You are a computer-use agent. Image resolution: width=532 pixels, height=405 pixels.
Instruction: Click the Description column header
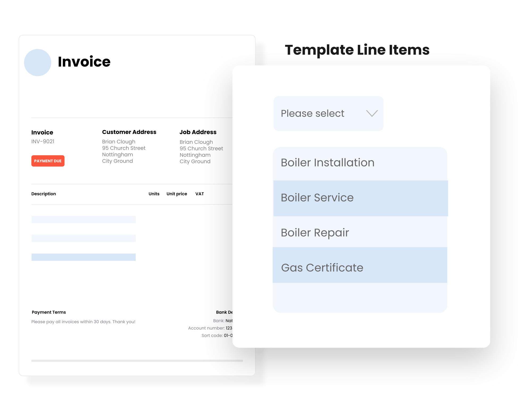coord(44,194)
